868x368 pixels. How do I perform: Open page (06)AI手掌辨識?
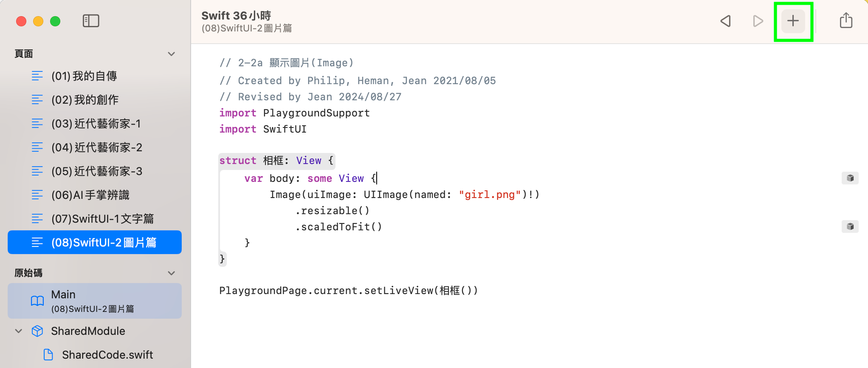click(x=90, y=195)
